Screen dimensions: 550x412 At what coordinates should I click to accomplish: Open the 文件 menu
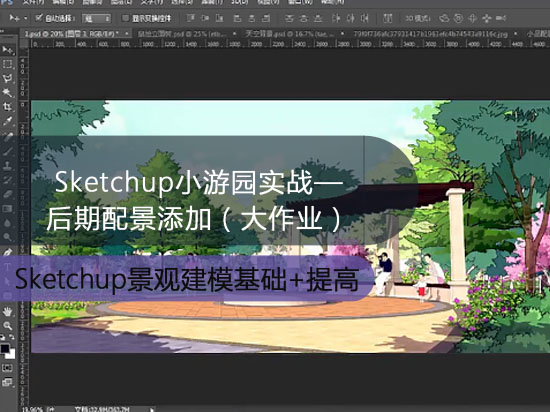point(34,2)
